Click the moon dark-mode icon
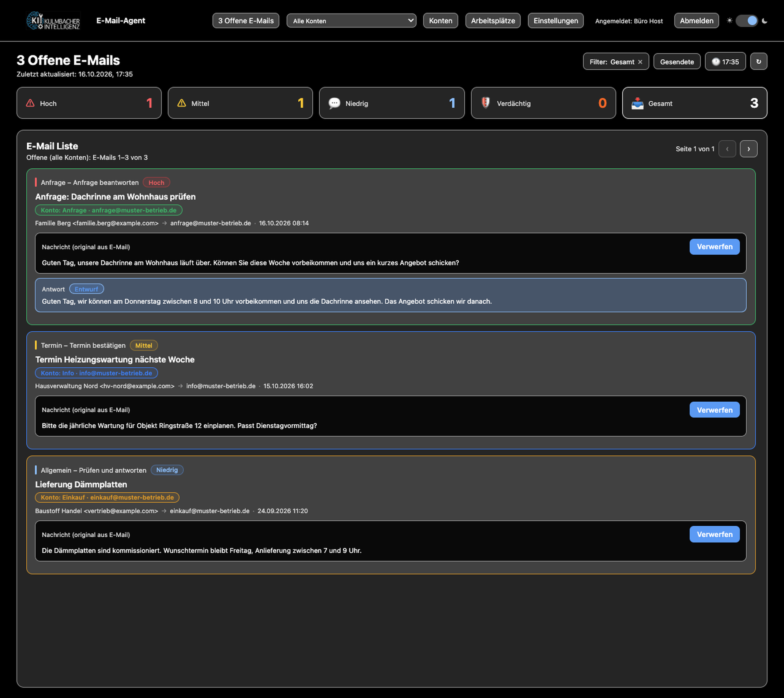This screenshot has height=698, width=784. point(764,21)
